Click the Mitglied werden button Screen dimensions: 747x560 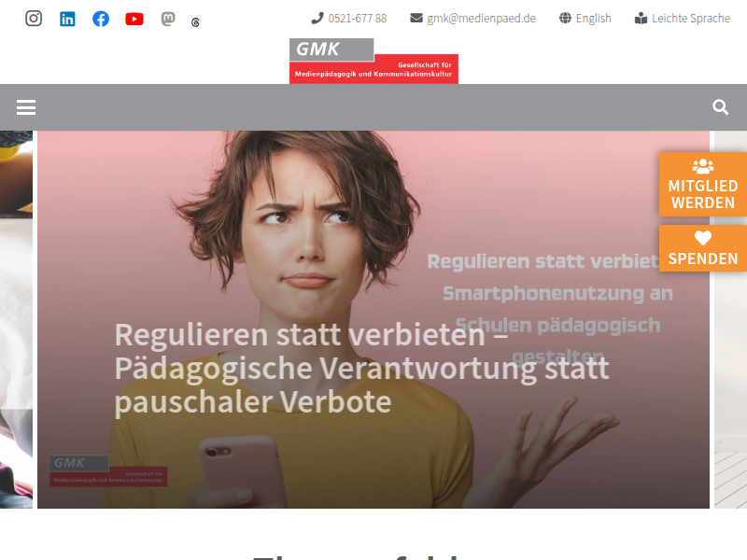(703, 185)
